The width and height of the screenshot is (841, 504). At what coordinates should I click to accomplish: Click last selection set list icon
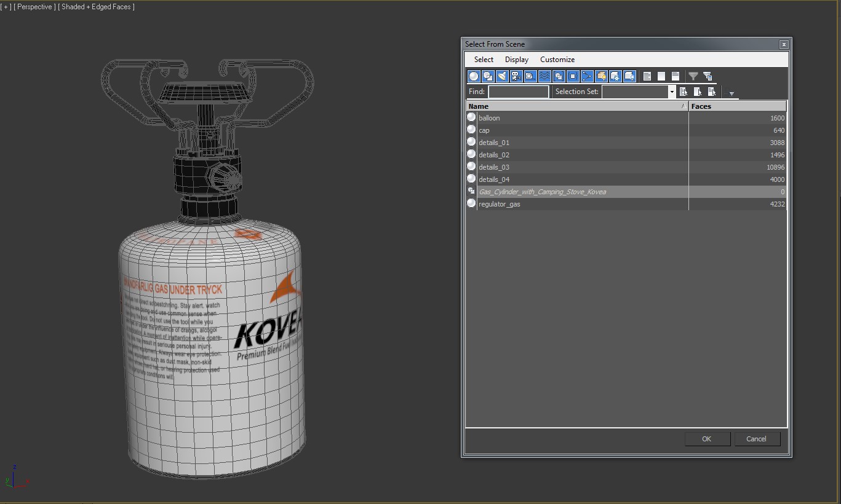click(711, 92)
